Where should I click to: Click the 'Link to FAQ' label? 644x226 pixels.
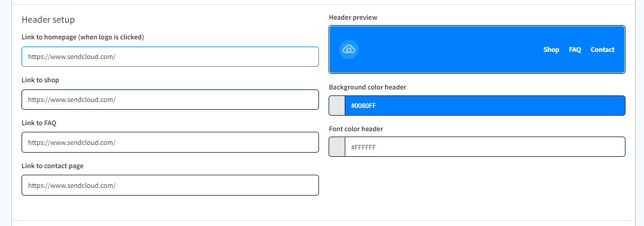pos(39,123)
